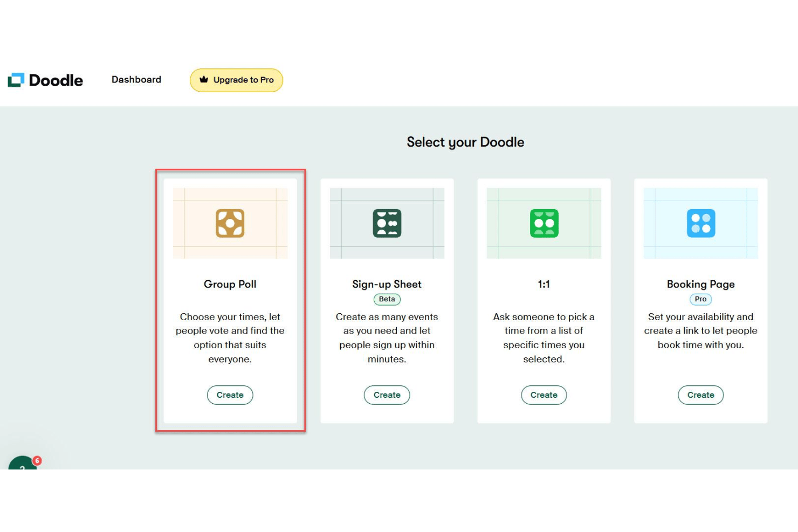Click Create under Booking Page
The image size is (798, 532).
click(701, 395)
